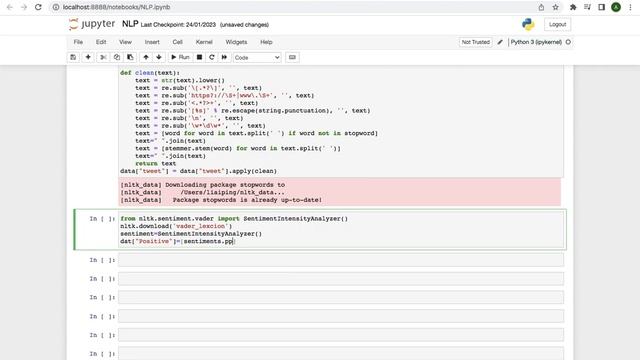
Task: Click the def clean(text) code line
Action: pyautogui.click(x=150, y=73)
